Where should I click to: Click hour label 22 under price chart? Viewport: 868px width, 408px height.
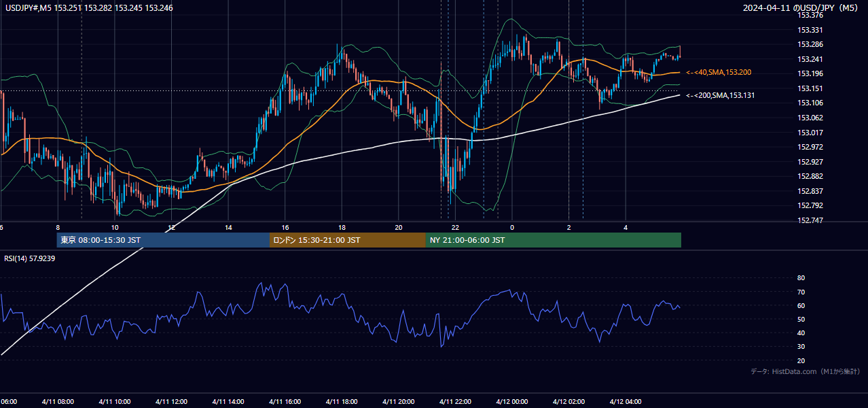pyautogui.click(x=455, y=228)
